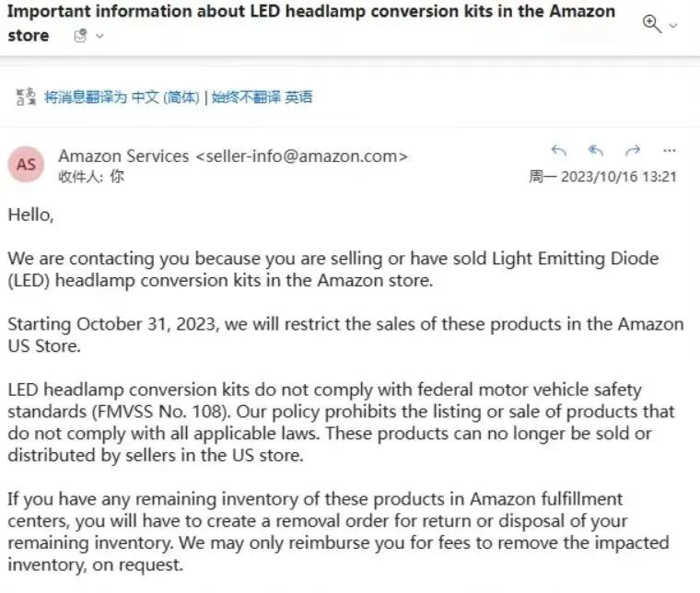The width and height of the screenshot is (700, 593).
Task: Open the more actions ellipsis menu
Action: pos(670,151)
